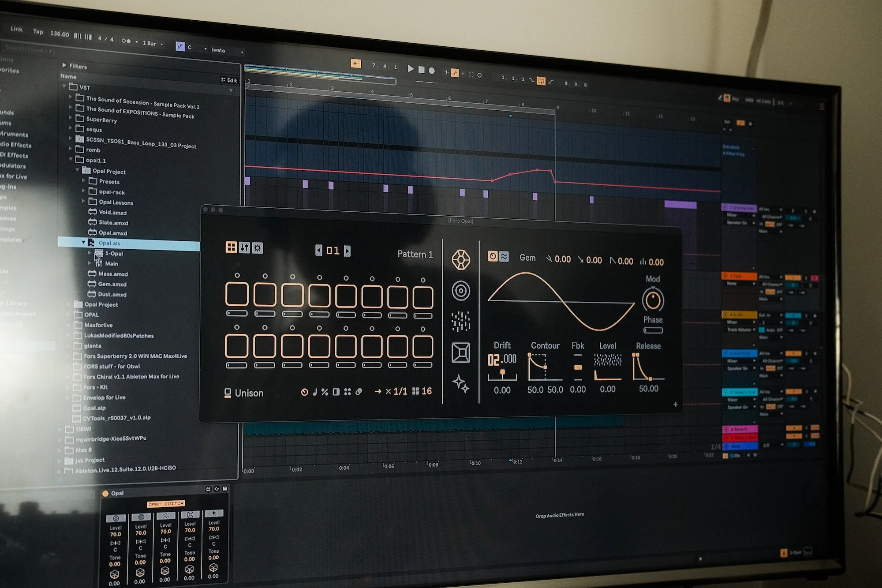Enable the scale mode button beside C
Image resolution: width=882 pixels, height=588 pixels.
click(x=180, y=46)
